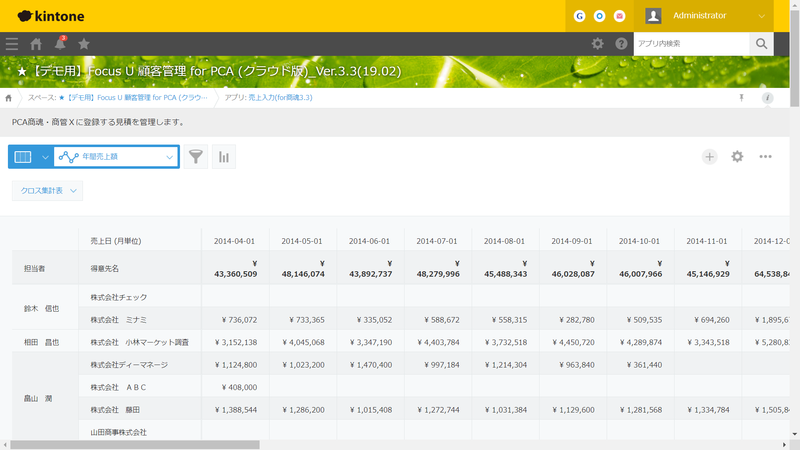Open the header settings gear
This screenshot has width=800, height=450.
point(597,44)
